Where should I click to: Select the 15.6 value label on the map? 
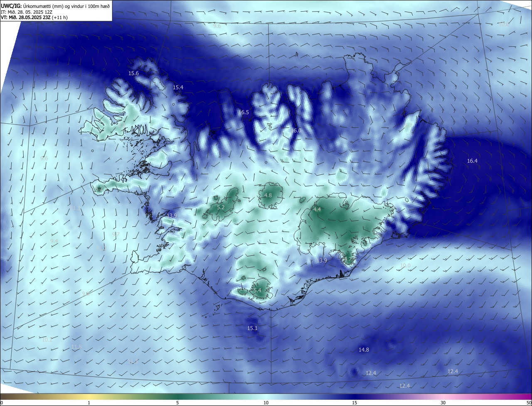(133, 73)
